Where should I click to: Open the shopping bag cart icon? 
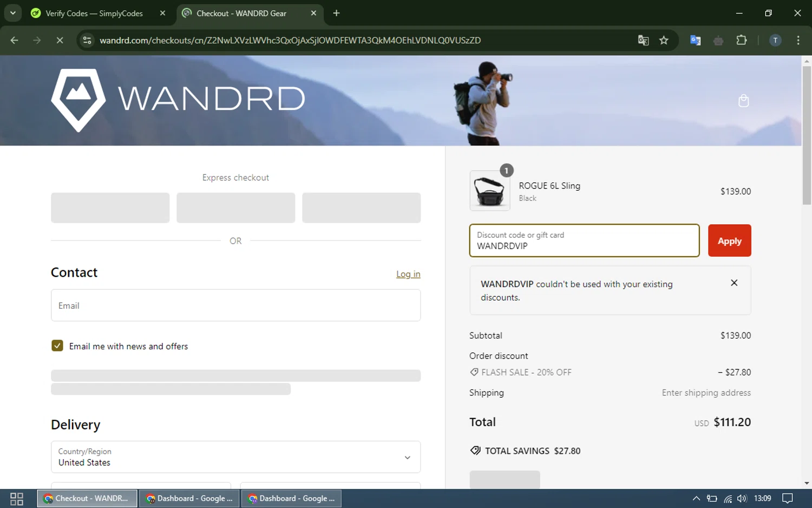[x=743, y=101]
